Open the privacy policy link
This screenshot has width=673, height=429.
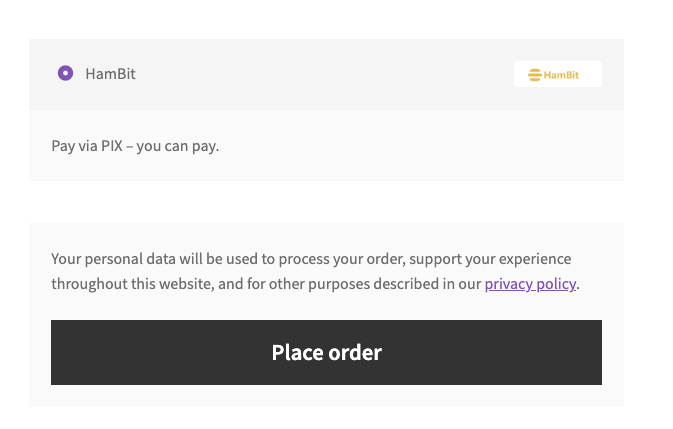pyautogui.click(x=530, y=284)
